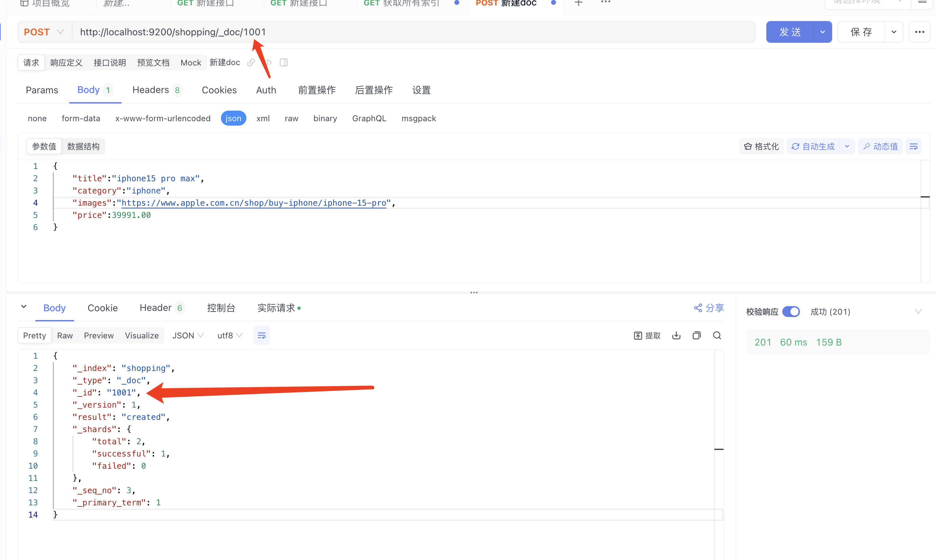The height and width of the screenshot is (560, 936).
Task: Open the 预览文档 section tab
Action: click(x=153, y=63)
